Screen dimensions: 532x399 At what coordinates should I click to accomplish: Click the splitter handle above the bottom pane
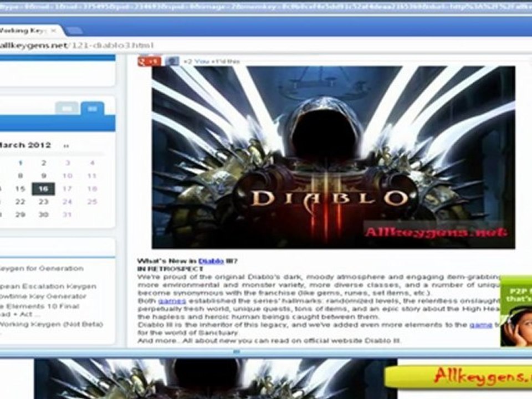click(x=237, y=352)
